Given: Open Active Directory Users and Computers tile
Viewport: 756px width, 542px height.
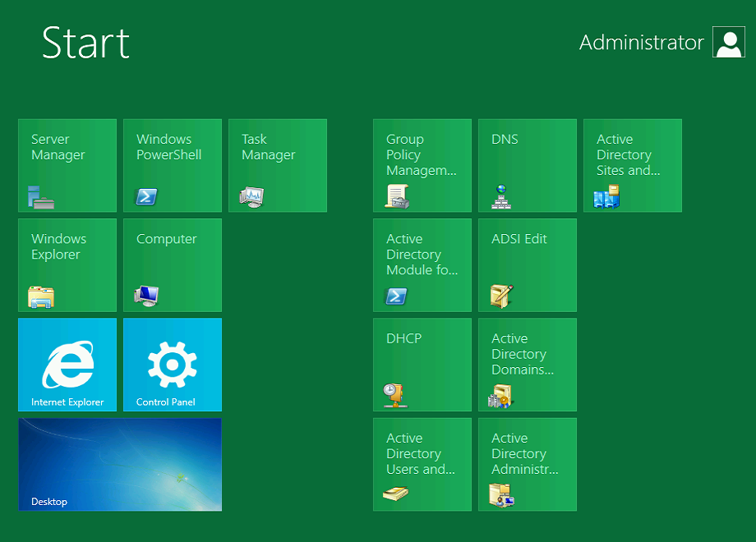Looking at the screenshot, I should tap(422, 465).
